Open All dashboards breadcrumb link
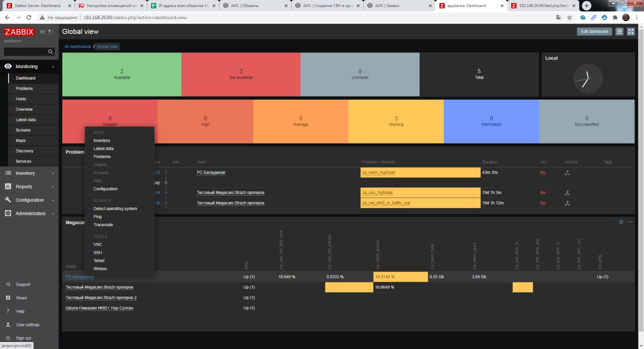Image resolution: width=644 pixels, height=349 pixels. click(x=77, y=46)
